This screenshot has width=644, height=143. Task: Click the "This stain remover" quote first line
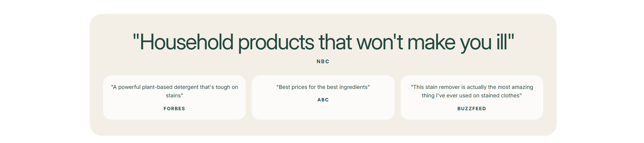[472, 87]
